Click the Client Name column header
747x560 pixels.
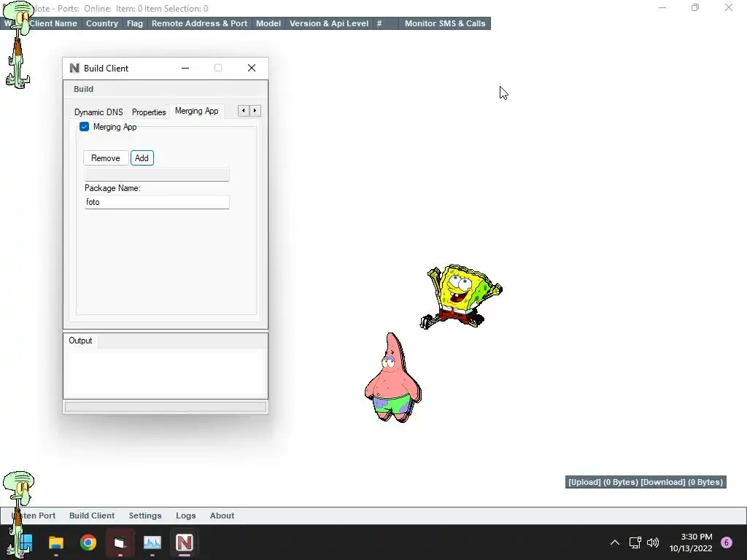point(53,23)
